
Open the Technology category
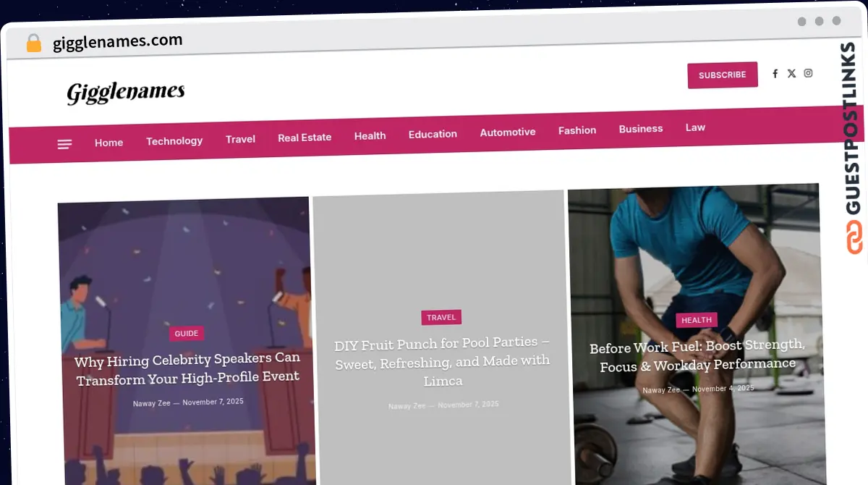click(x=174, y=141)
